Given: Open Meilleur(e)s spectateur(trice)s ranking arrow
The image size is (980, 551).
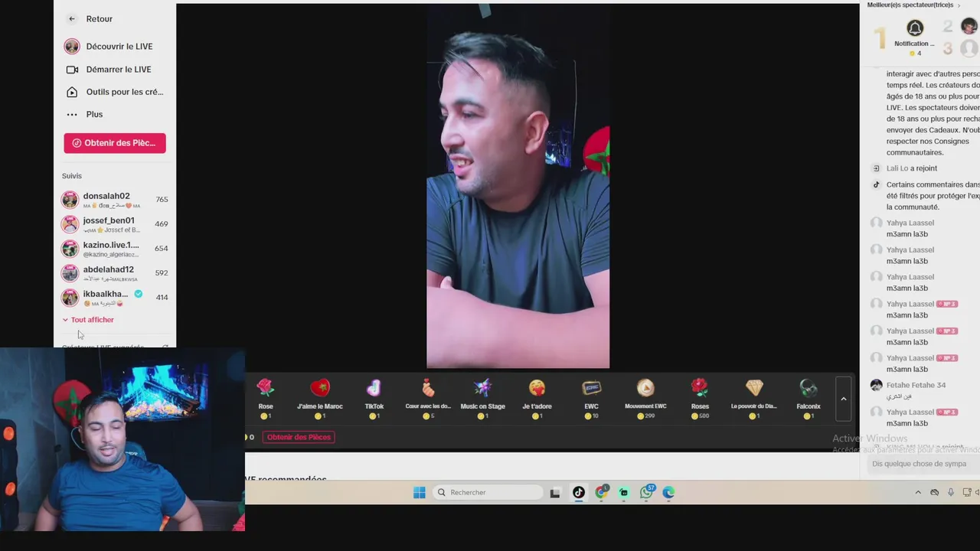Looking at the screenshot, I should coord(958,5).
